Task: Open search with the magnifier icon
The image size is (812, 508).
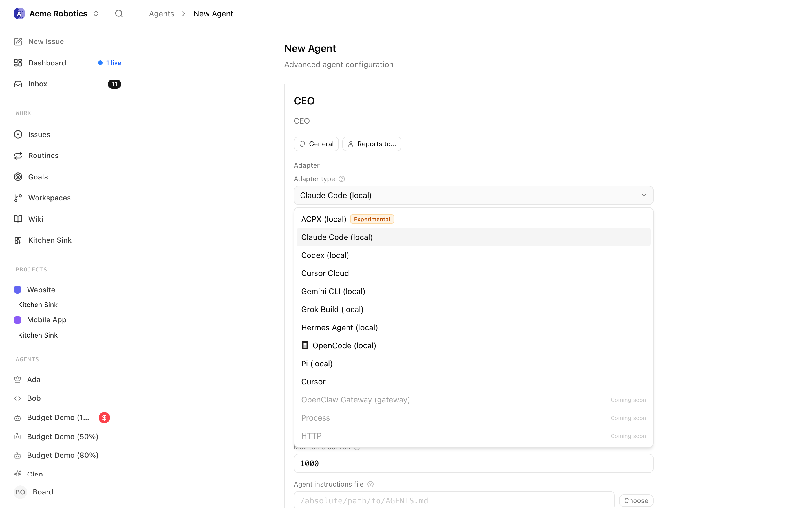Action: 119,14
